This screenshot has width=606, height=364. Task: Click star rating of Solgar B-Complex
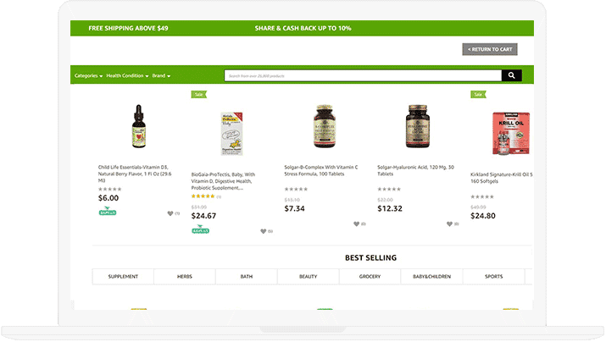pos(296,189)
